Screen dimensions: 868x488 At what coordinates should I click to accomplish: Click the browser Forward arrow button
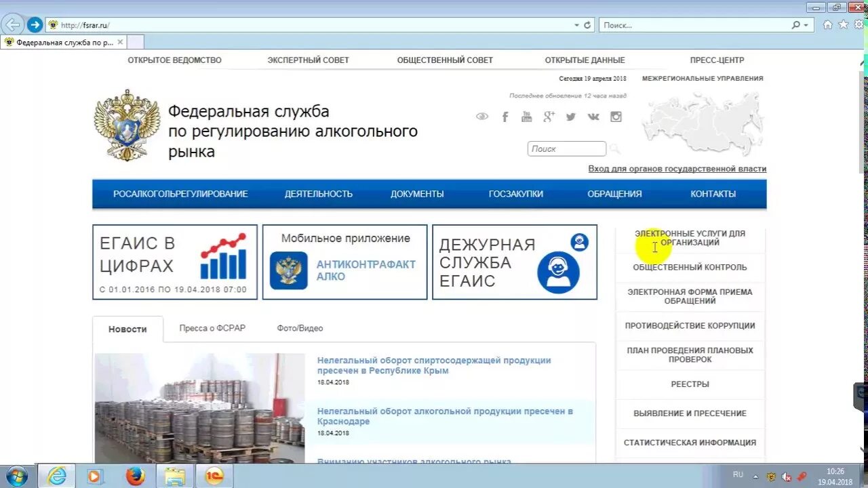(35, 25)
